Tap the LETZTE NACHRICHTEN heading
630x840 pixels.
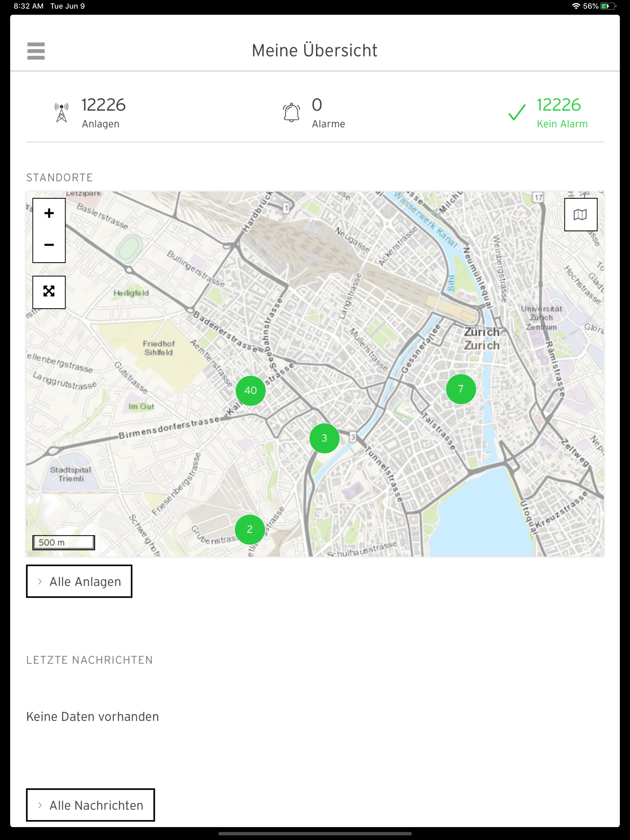89,660
